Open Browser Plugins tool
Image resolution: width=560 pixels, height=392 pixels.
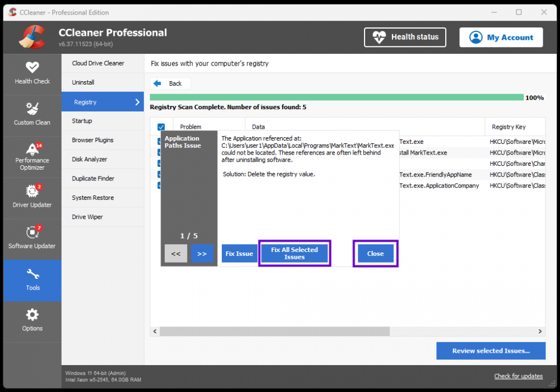pyautogui.click(x=102, y=141)
